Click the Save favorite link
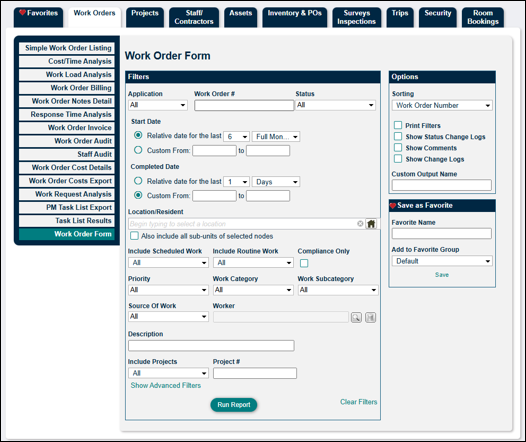Viewport: 526px width, 442px height. point(442,275)
